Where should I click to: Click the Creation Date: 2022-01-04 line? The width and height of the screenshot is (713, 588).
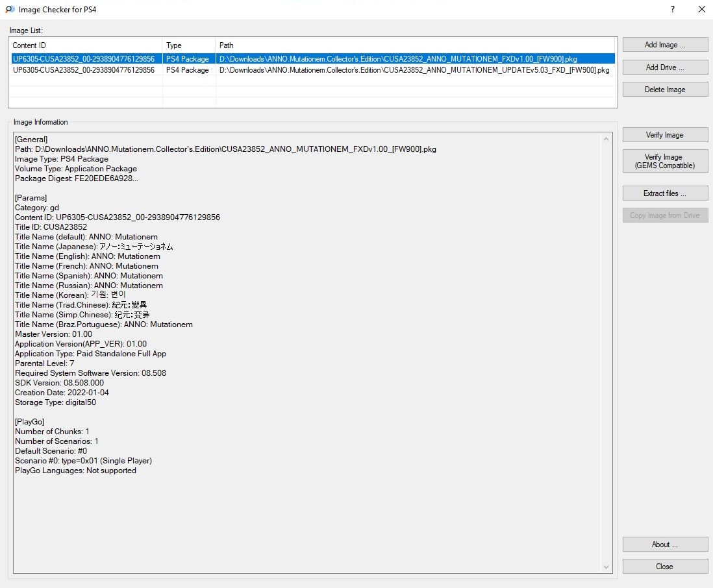tap(62, 393)
